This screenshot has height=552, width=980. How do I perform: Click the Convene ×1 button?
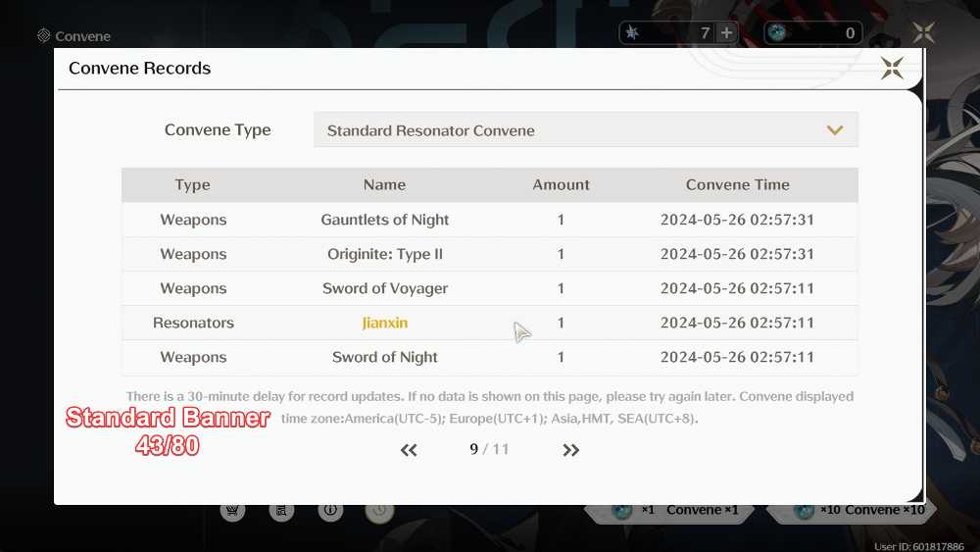[x=670, y=510]
